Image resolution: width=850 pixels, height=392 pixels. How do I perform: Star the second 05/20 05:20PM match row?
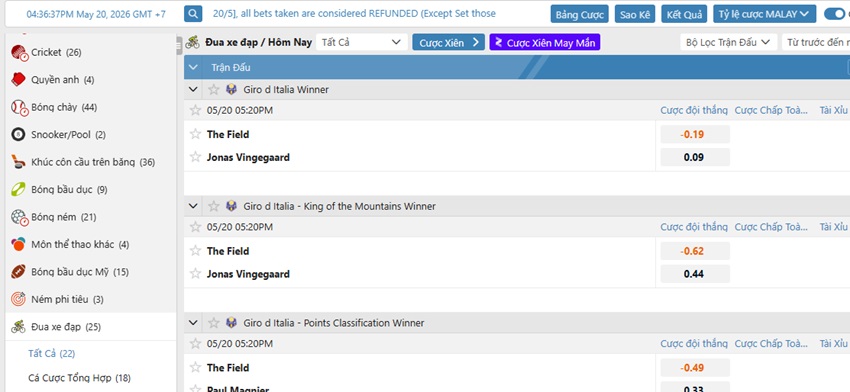[x=195, y=227]
